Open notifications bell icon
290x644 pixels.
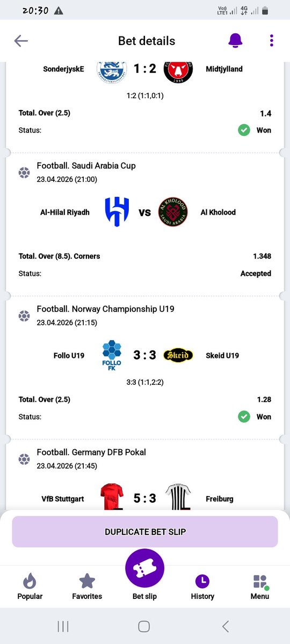235,40
